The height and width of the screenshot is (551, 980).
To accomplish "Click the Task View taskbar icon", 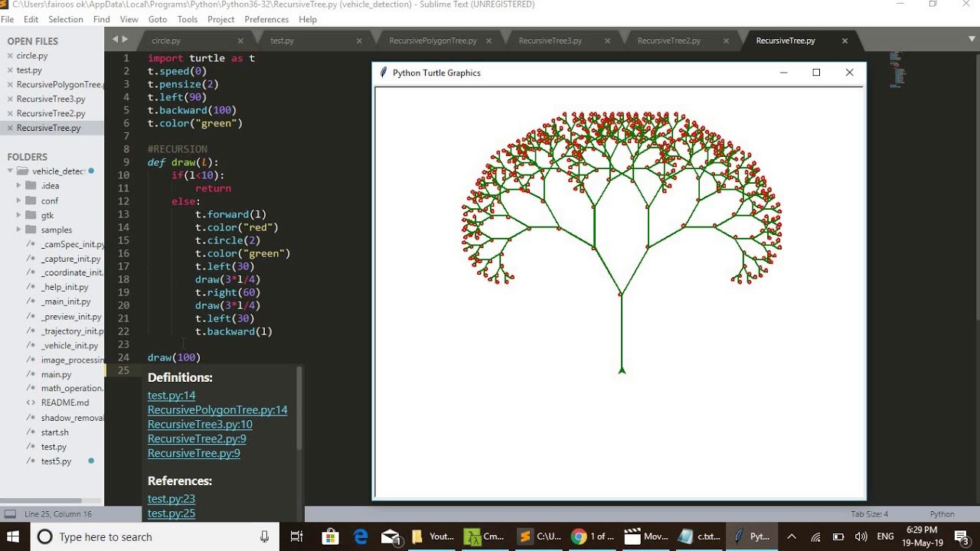I will coord(297,536).
